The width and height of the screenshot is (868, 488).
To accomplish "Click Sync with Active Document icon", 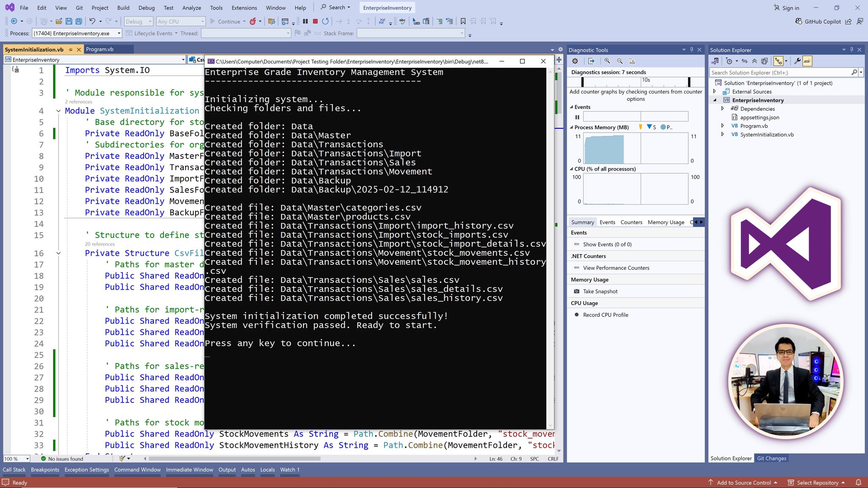I will pyautogui.click(x=744, y=61).
